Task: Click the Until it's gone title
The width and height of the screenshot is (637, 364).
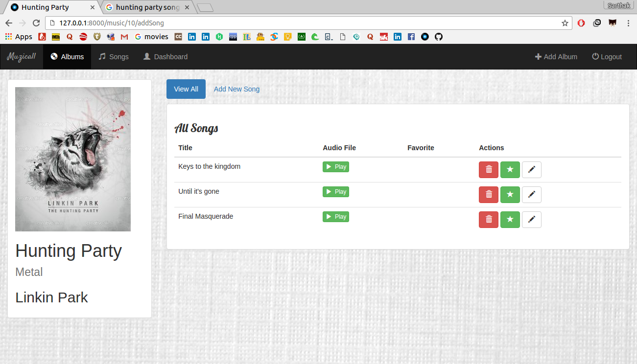Action: pos(199,191)
